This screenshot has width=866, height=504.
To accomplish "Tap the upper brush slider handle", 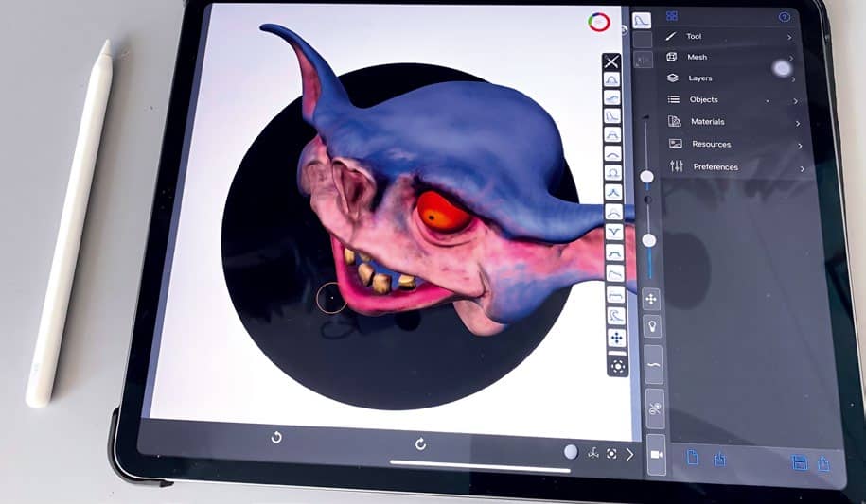I will 646,177.
